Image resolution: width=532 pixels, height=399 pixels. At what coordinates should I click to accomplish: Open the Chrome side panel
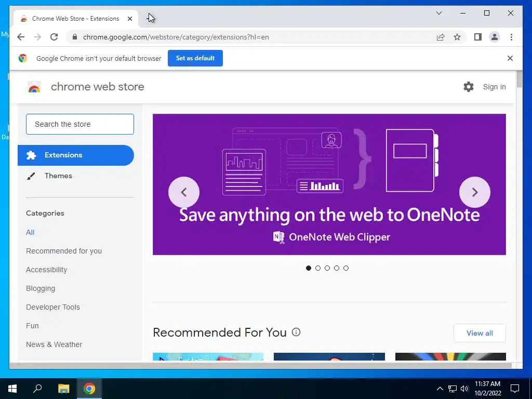pos(478,37)
